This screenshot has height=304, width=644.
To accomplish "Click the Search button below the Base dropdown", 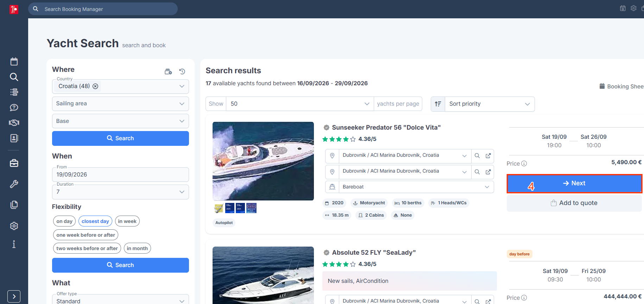I will point(120,138).
